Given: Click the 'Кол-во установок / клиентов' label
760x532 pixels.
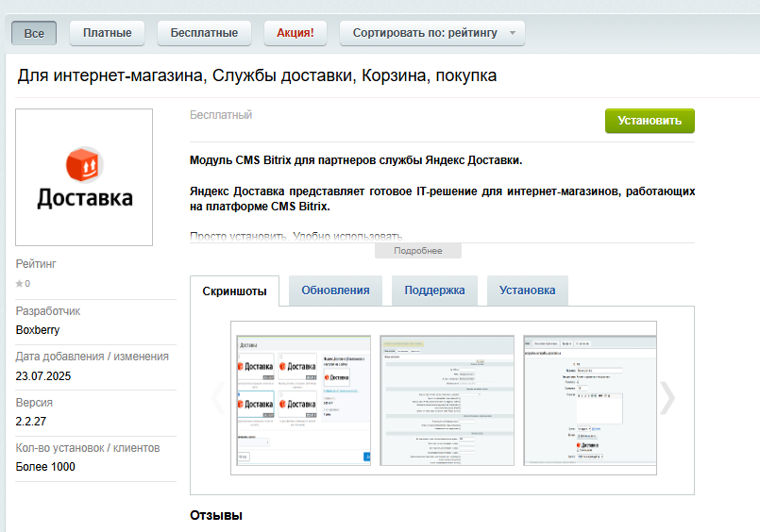Looking at the screenshot, I should 88,448.
